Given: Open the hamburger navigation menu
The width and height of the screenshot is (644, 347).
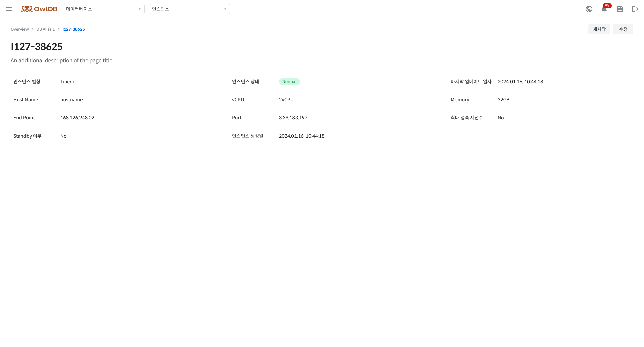Looking at the screenshot, I should [9, 9].
